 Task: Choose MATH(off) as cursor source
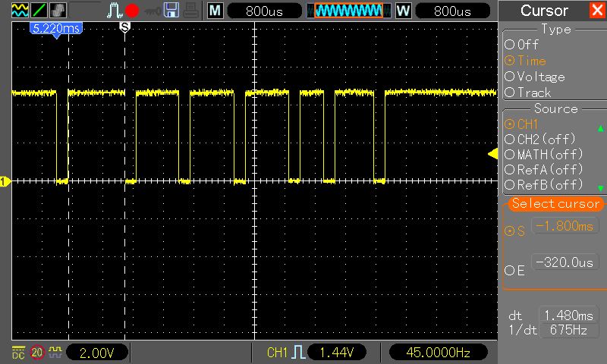[540, 154]
